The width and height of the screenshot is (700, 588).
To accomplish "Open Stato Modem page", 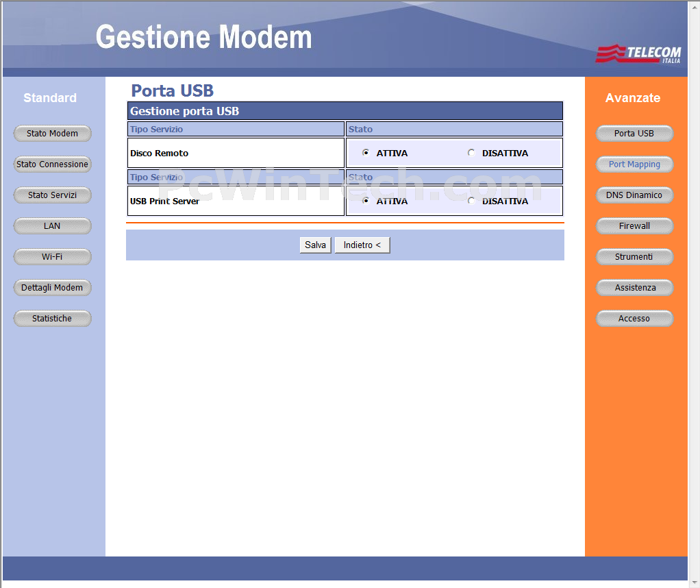I will click(x=52, y=133).
